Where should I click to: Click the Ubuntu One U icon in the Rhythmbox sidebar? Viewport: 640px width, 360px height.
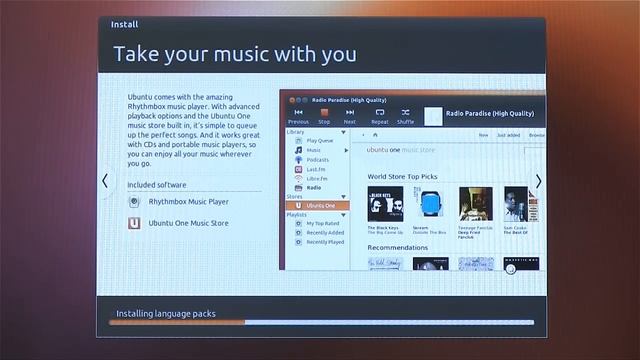tap(298, 206)
